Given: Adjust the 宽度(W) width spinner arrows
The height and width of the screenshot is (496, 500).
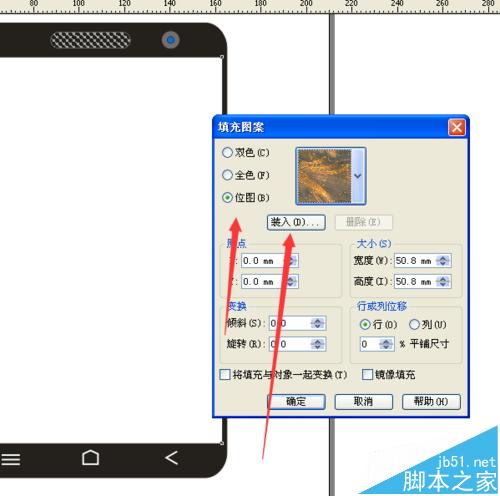Looking at the screenshot, I should pos(443,261).
